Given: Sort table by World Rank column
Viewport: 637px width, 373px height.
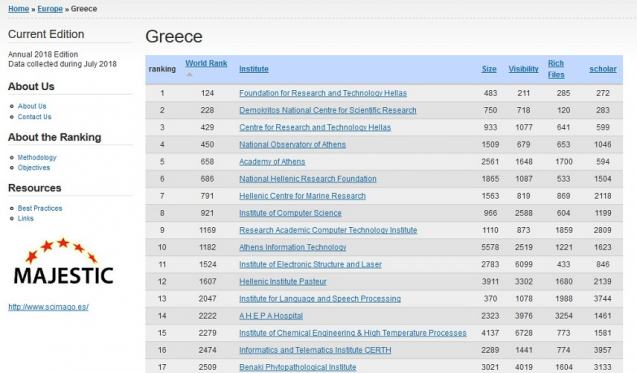Looking at the screenshot, I should pos(206,63).
